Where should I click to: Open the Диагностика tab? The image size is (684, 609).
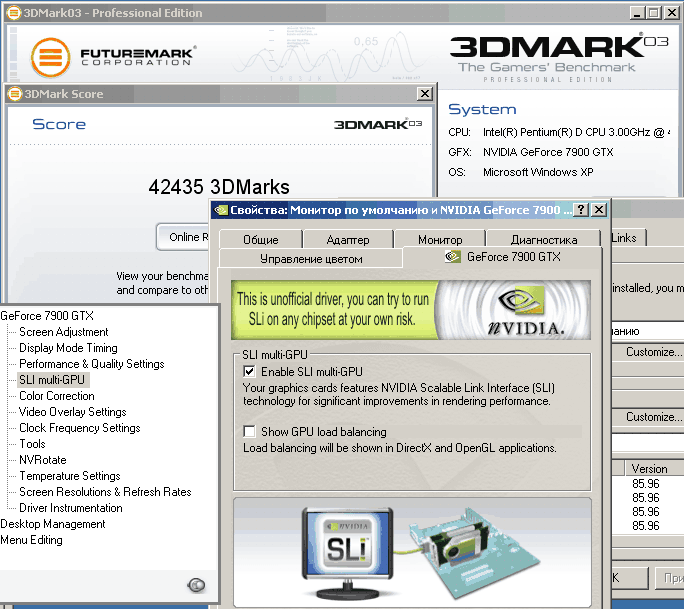[544, 239]
